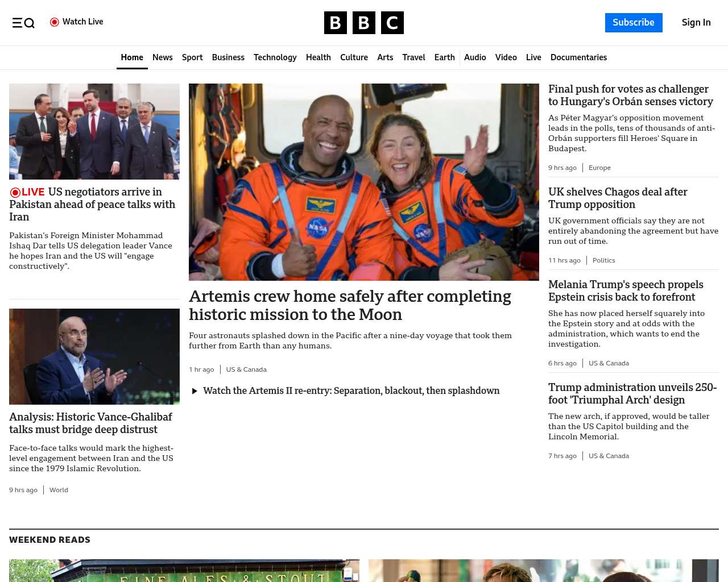Viewport: 728px width, 582px height.
Task: Click the Watch Live red dot icon
Action: pyautogui.click(x=55, y=22)
